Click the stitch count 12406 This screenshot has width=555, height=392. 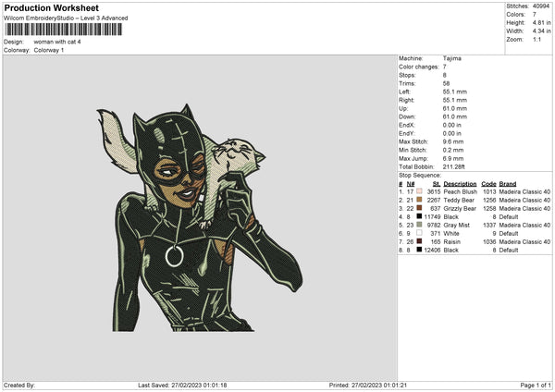(432, 251)
